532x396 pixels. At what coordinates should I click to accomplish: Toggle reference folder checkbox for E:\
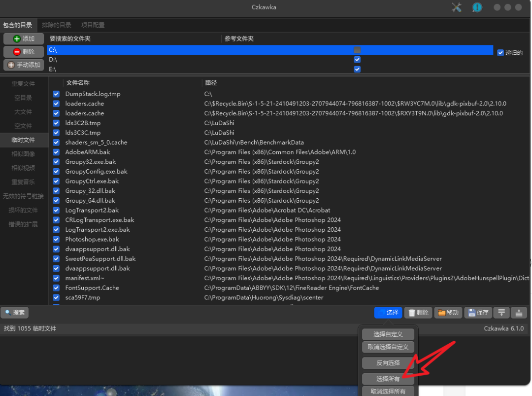click(357, 69)
